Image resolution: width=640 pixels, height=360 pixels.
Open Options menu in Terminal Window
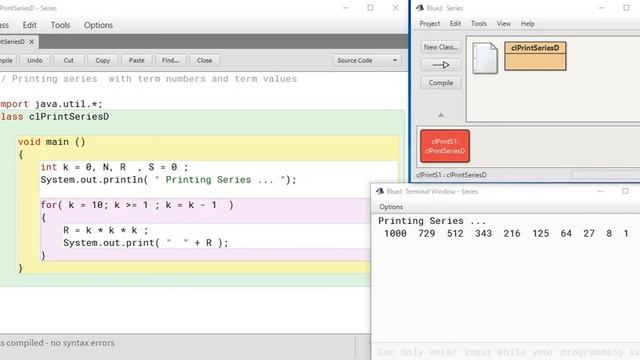(x=391, y=207)
